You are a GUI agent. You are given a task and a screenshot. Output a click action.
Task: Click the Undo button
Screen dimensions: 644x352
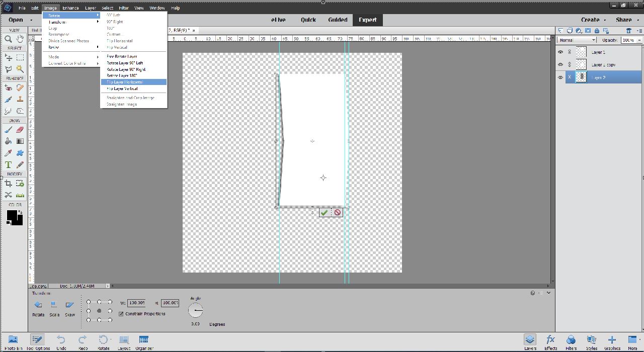click(61, 342)
